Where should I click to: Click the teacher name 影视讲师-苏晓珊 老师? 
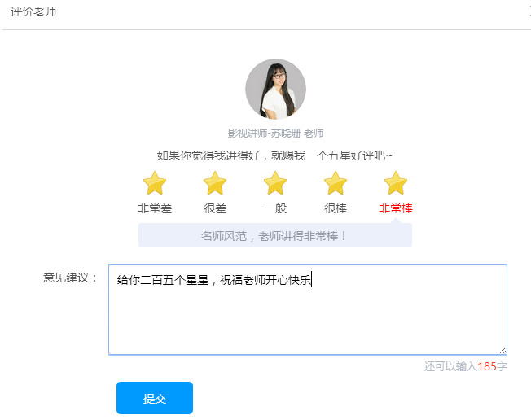pyautogui.click(x=275, y=133)
